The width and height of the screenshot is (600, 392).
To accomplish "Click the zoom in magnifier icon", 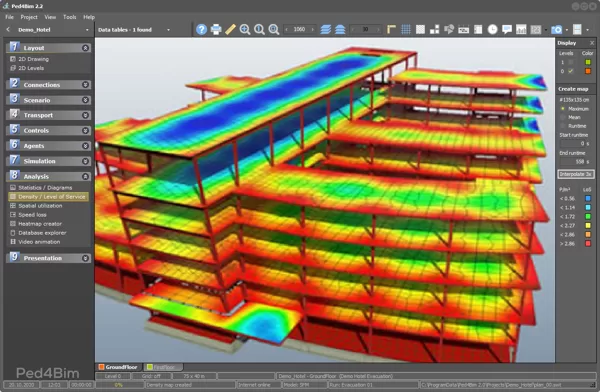I will coord(245,29).
